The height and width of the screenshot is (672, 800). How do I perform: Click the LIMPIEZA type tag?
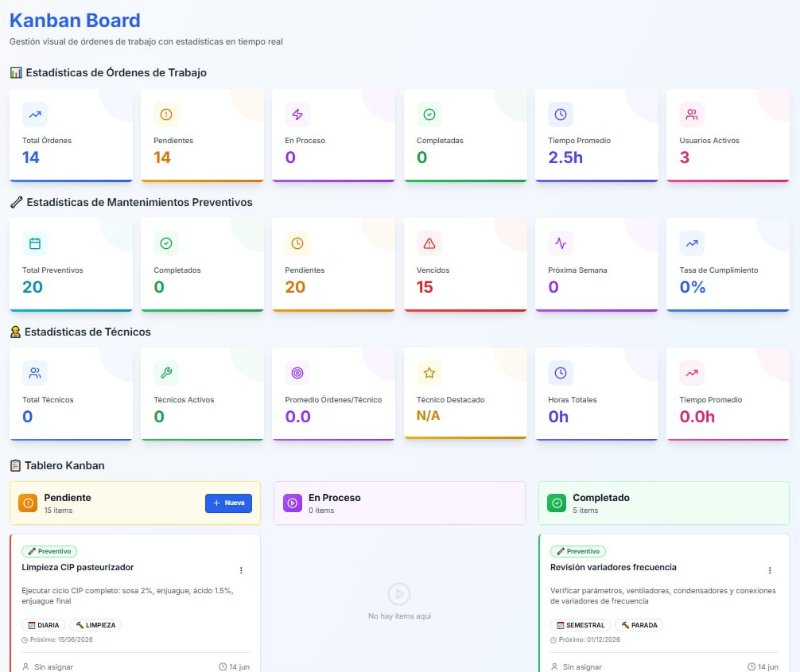tap(95, 625)
